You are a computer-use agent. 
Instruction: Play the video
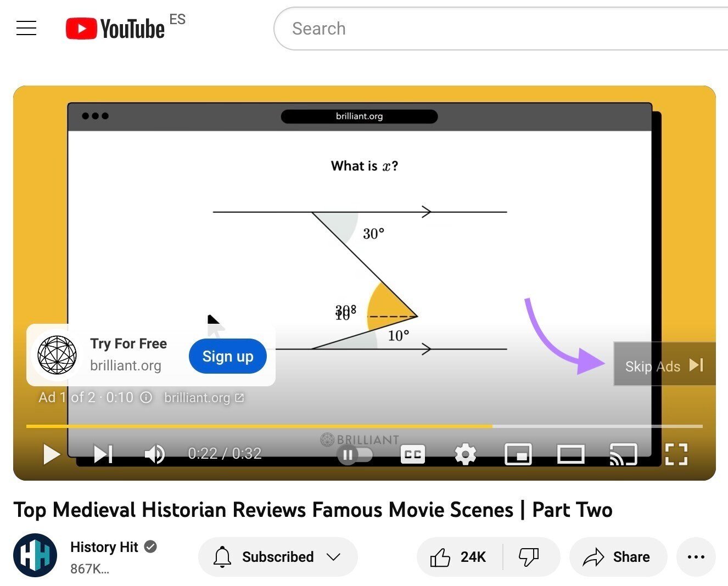coord(51,454)
